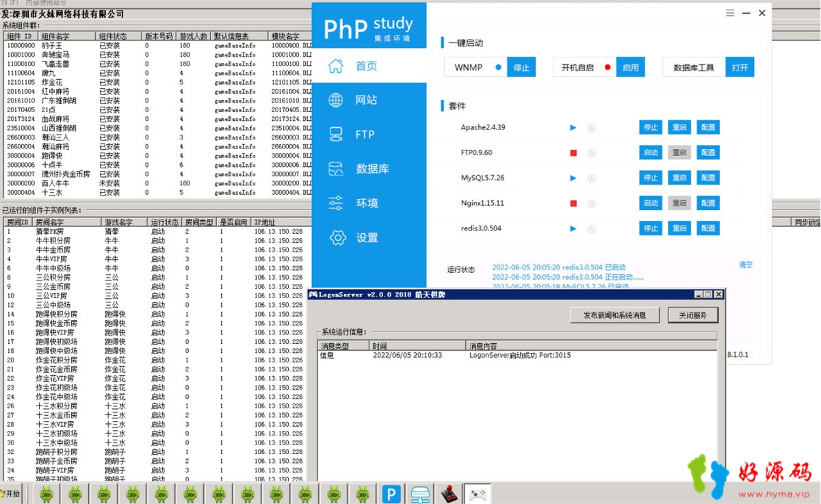Open 数据库工具 with the 打开 button
821x504 pixels.
tap(740, 67)
